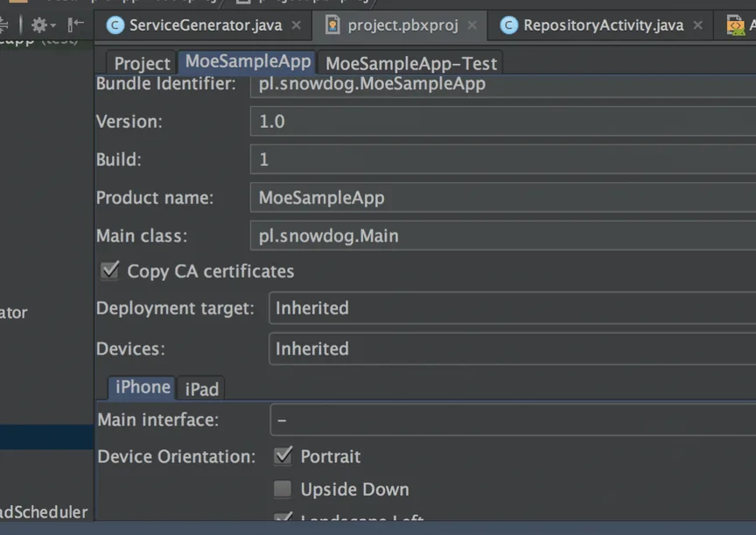The width and height of the screenshot is (756, 535).
Task: Toggle Copy CA certificates checkbox
Action: pos(110,271)
